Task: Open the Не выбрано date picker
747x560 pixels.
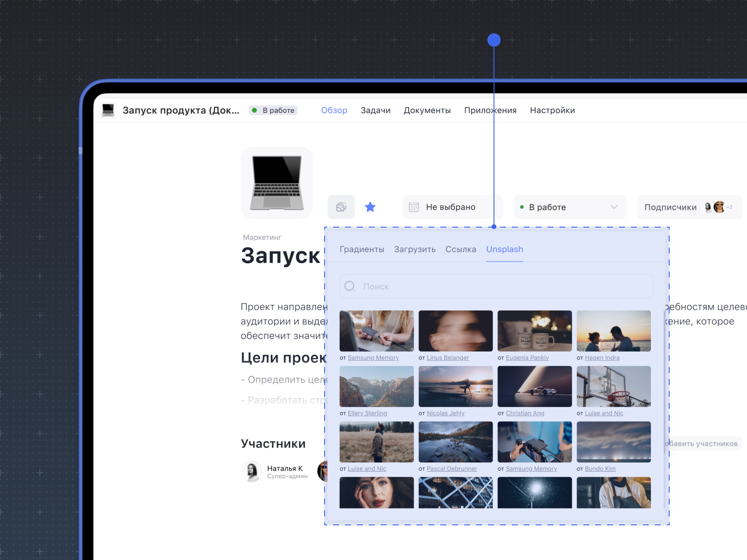Action: click(451, 207)
